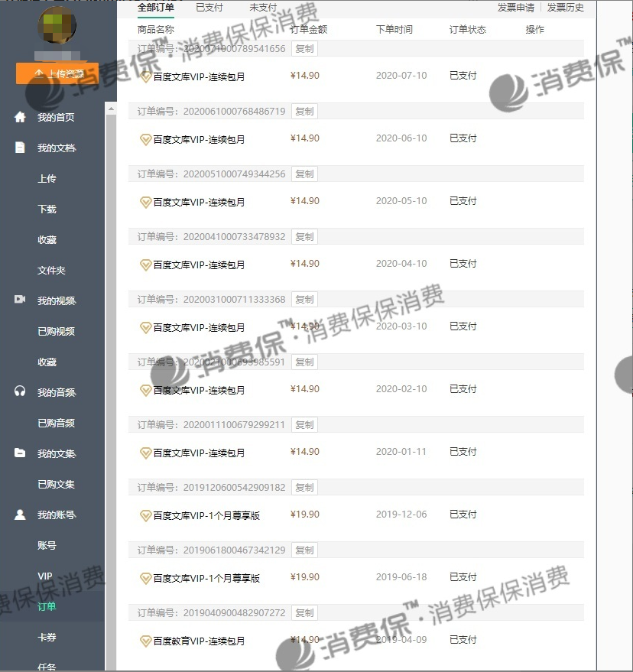Image resolution: width=633 pixels, height=672 pixels.
Task: Open the 发票历史 link
Action: pos(565,8)
